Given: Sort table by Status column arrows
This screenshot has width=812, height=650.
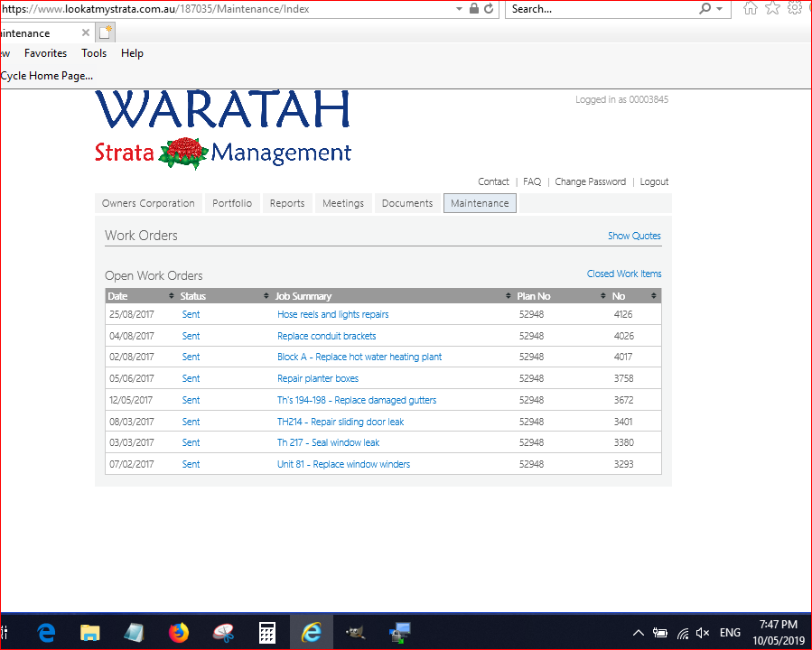Looking at the screenshot, I should click(266, 295).
